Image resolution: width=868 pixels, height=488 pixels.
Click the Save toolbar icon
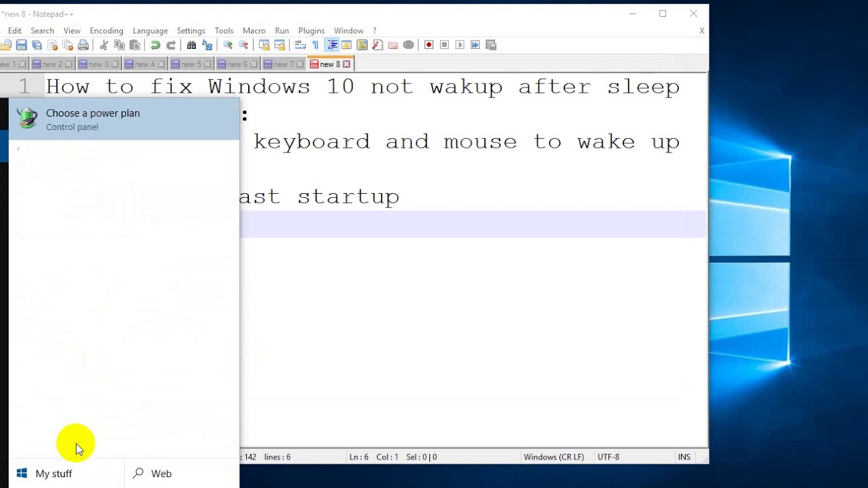tap(21, 45)
